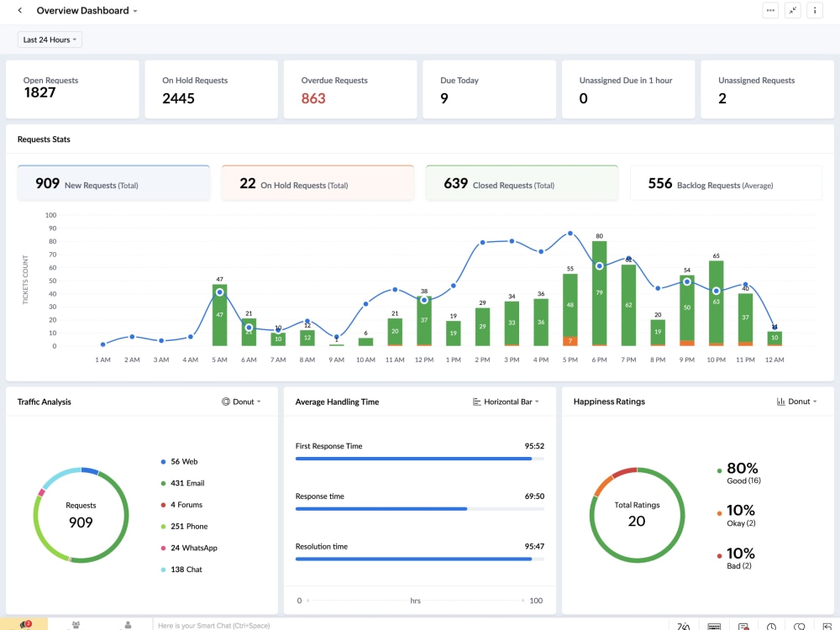Click the 10 PM bar showing 65
840x630 pixels.
point(717,303)
